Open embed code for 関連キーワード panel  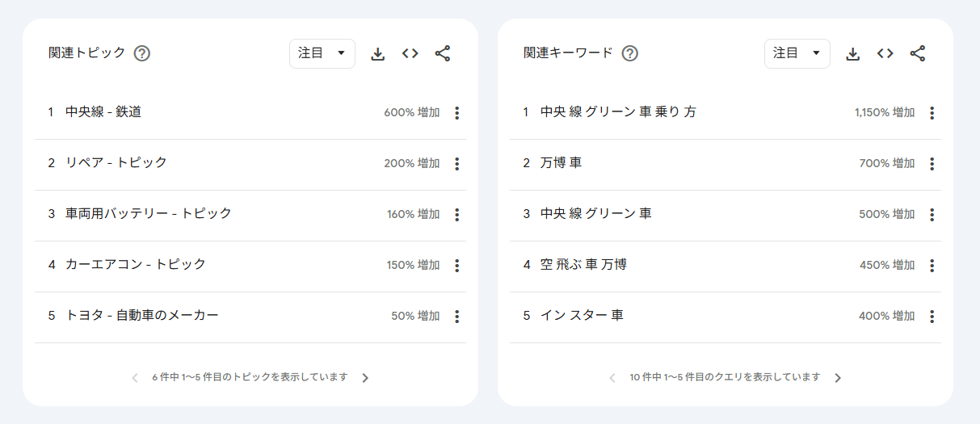[885, 54]
